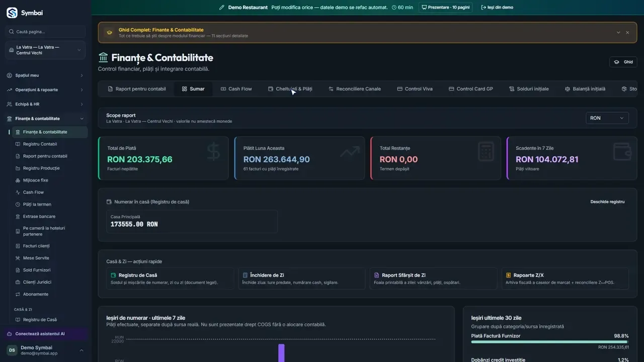The height and width of the screenshot is (362, 644).
Task: Close the Ghid Complet banner
Action: (x=627, y=33)
